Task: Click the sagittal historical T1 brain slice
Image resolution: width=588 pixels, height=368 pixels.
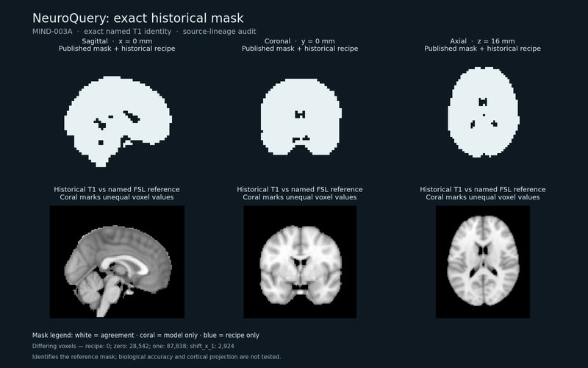Action: 117,262
